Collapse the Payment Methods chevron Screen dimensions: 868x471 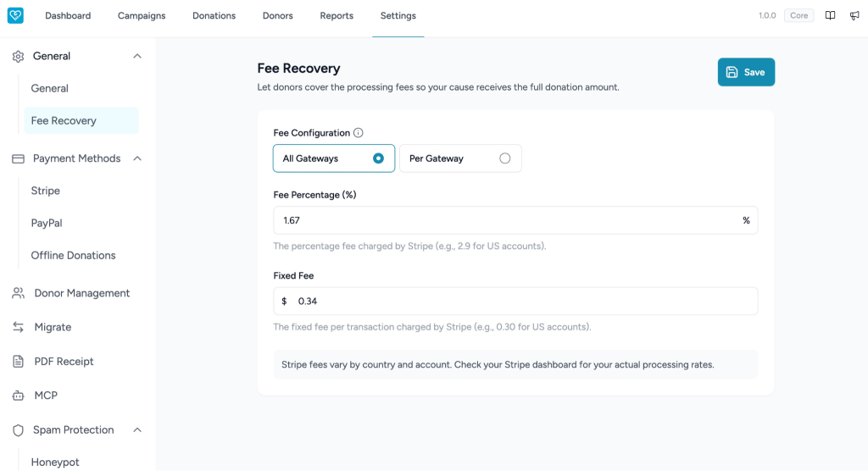coord(137,158)
